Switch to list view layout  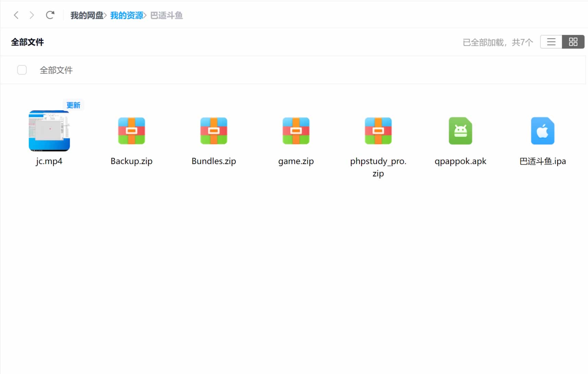551,42
